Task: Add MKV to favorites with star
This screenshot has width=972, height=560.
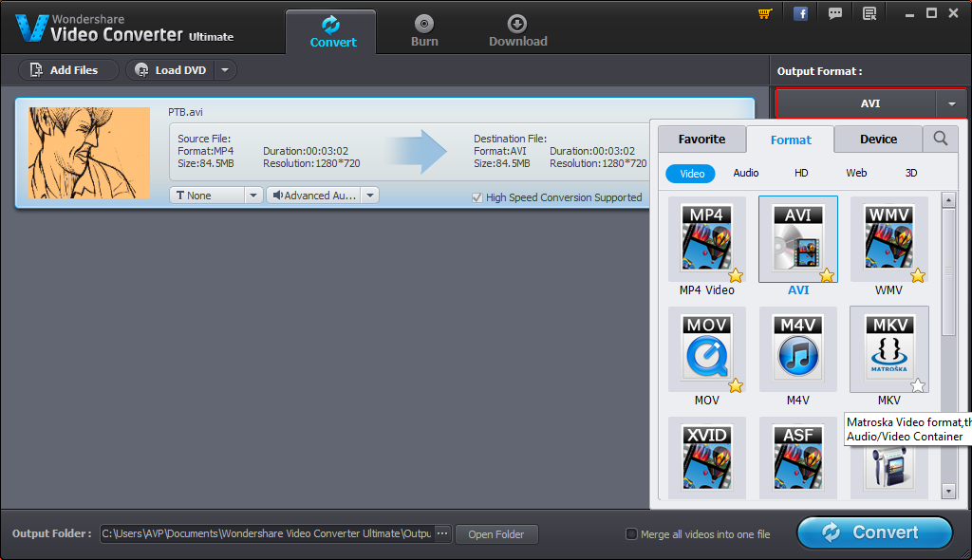Action: [918, 385]
